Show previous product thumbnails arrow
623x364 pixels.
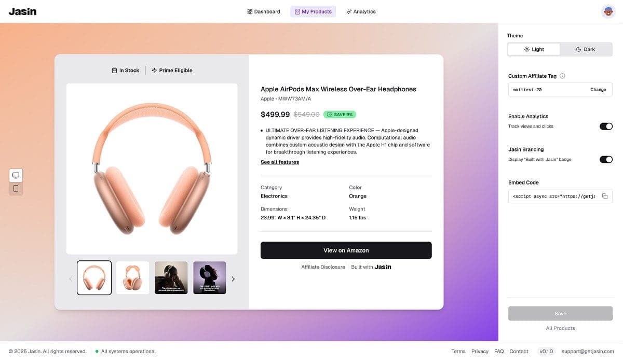(71, 279)
